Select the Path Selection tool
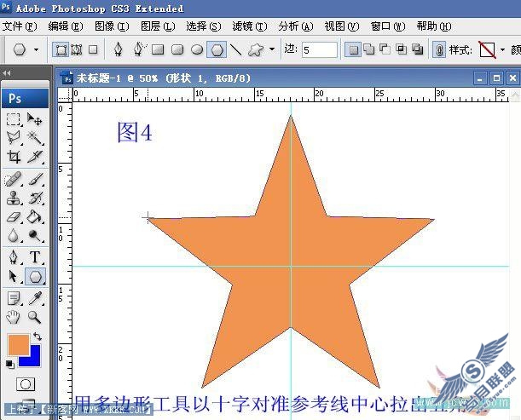Image resolution: width=521 pixels, height=420 pixels. coord(14,277)
